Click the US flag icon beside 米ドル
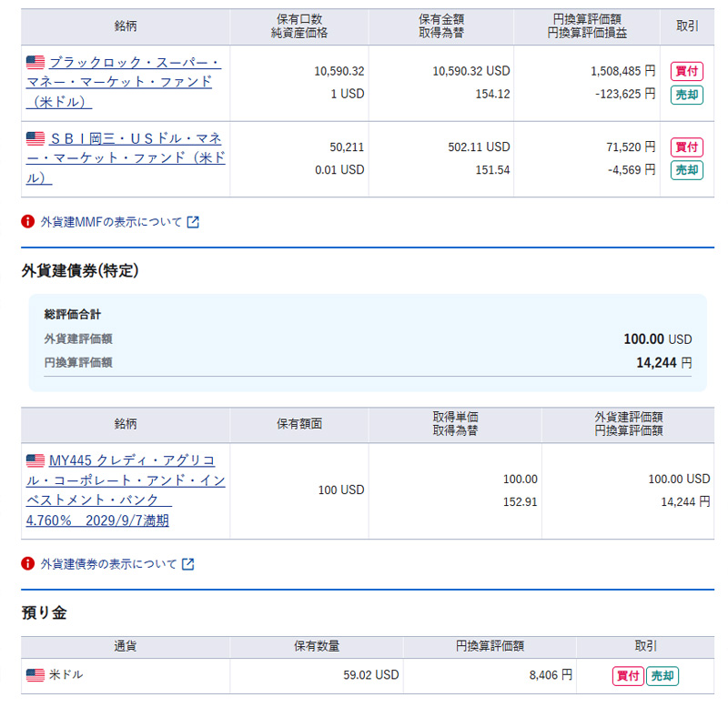This screenshot has width=728, height=707. (x=35, y=674)
